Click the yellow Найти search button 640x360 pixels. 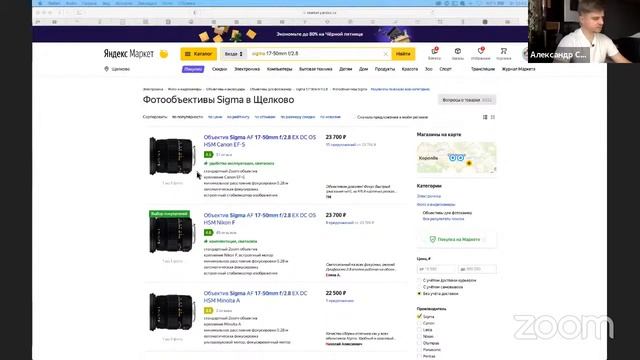coord(403,54)
